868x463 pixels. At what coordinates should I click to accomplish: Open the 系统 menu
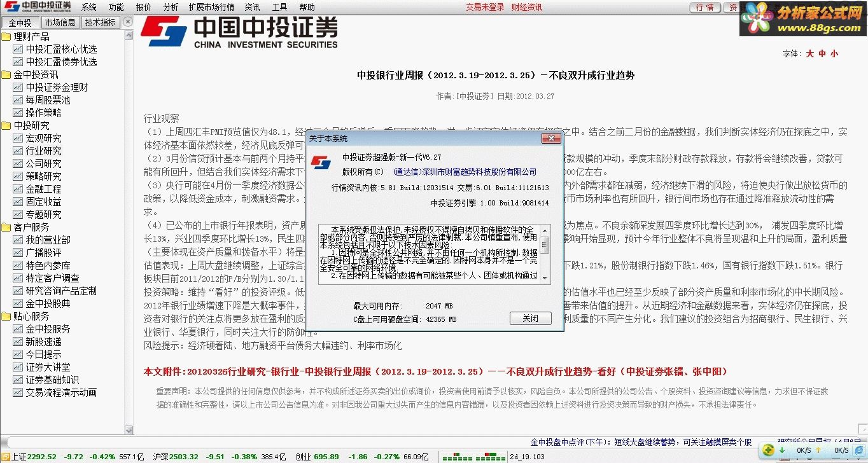(89, 7)
